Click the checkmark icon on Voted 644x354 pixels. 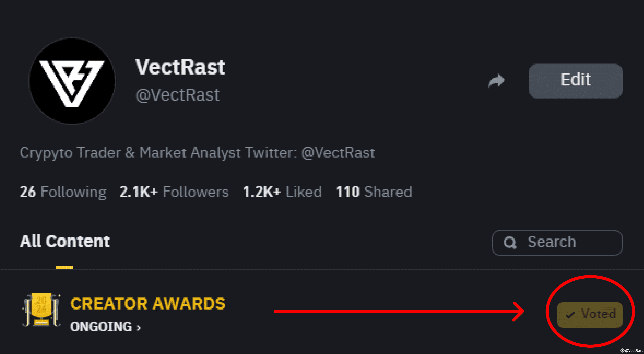(570, 315)
